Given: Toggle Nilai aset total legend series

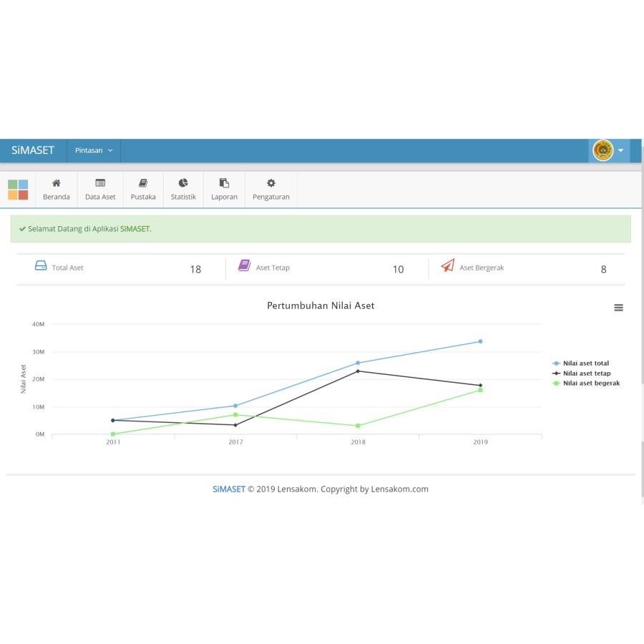Looking at the screenshot, I should click(x=585, y=364).
